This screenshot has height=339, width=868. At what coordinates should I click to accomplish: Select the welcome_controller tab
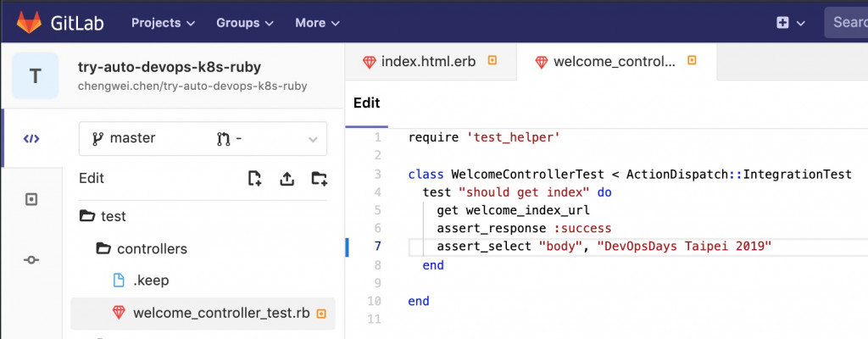tap(614, 62)
